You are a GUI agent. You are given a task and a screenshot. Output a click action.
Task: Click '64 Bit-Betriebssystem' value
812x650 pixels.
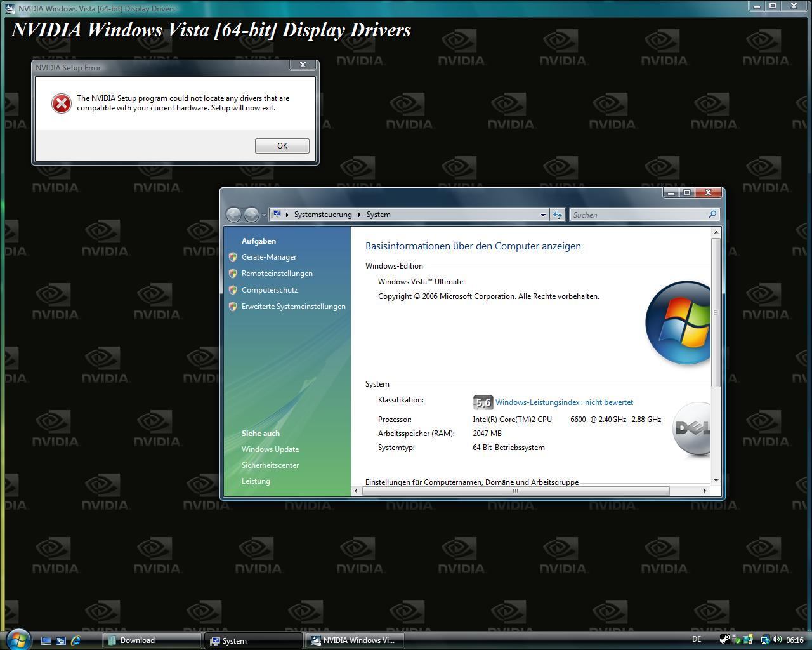point(509,448)
